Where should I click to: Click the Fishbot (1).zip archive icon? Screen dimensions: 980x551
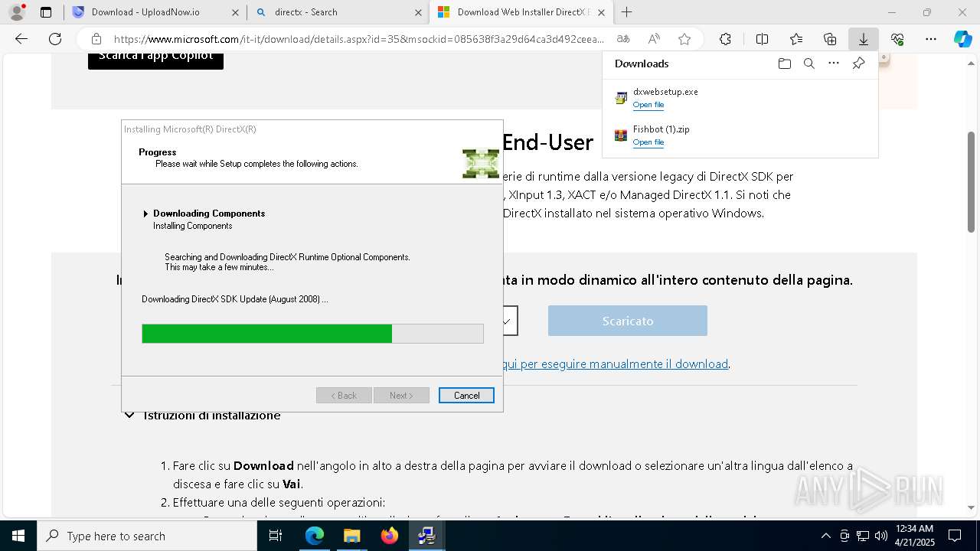[x=621, y=135]
